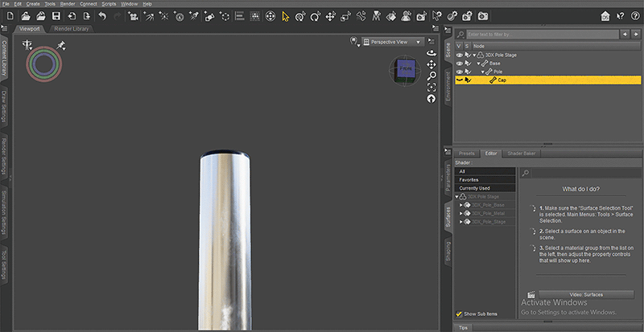The image size is (644, 332).
Task: Open the Tips tab at the bottom
Action: point(463,328)
